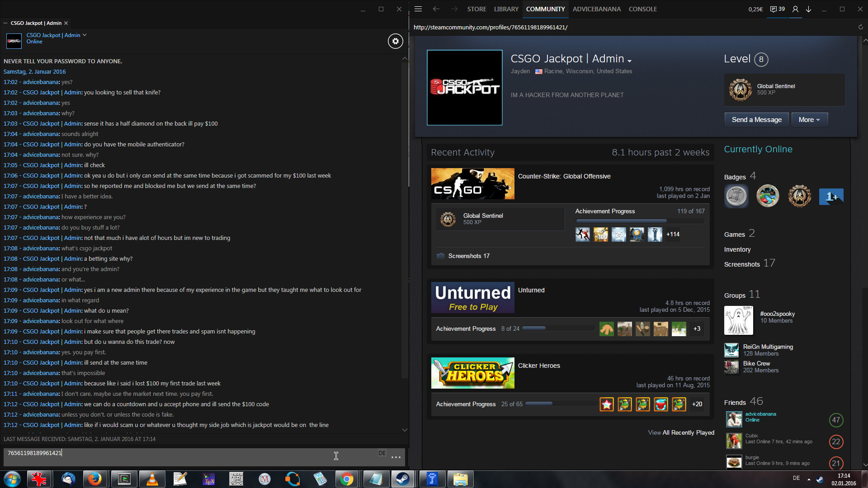Screen dimensions: 868x488
Task: Expand the dropdown beside the chat username
Action: (x=85, y=35)
